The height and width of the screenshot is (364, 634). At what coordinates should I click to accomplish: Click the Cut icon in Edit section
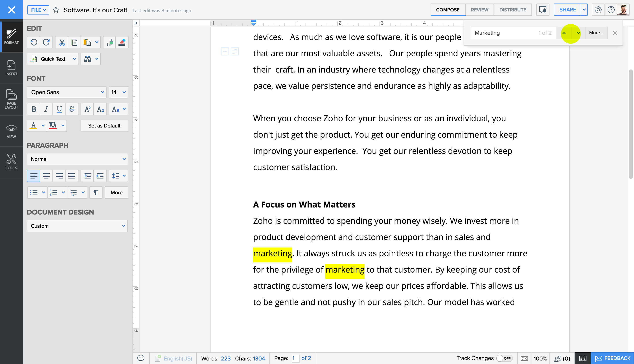(x=62, y=42)
